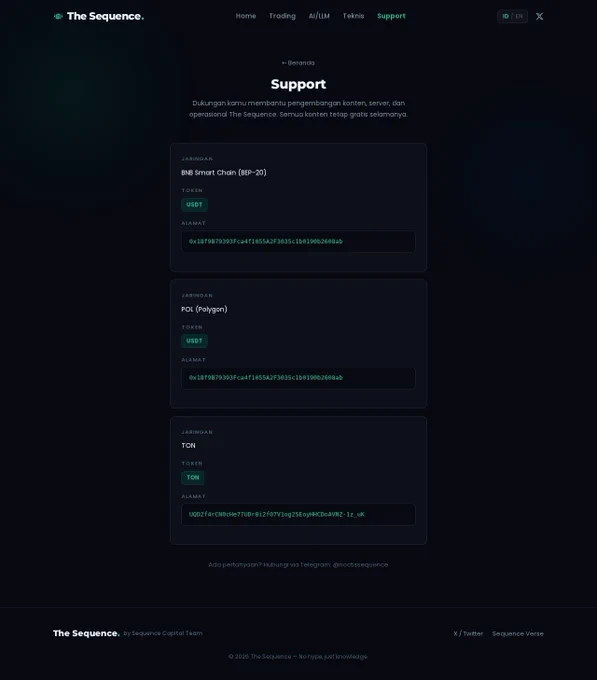Click The Sequence header logo text

pos(105,16)
